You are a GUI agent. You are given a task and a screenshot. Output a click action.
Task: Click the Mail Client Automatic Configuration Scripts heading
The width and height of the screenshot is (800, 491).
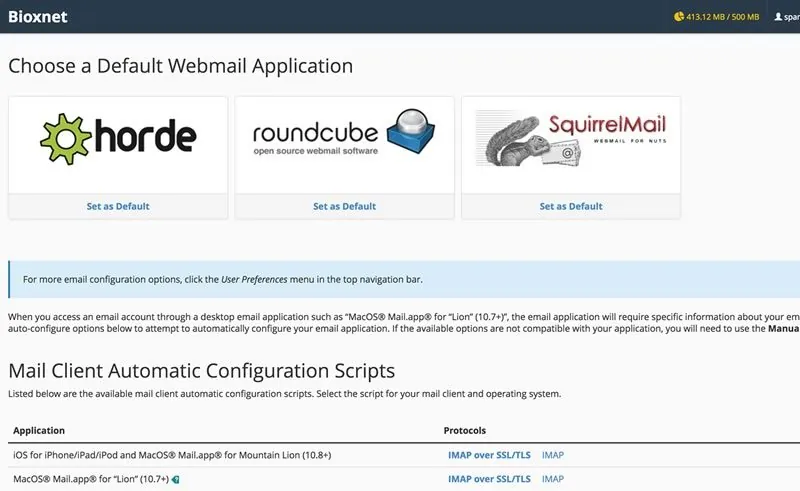coord(201,371)
